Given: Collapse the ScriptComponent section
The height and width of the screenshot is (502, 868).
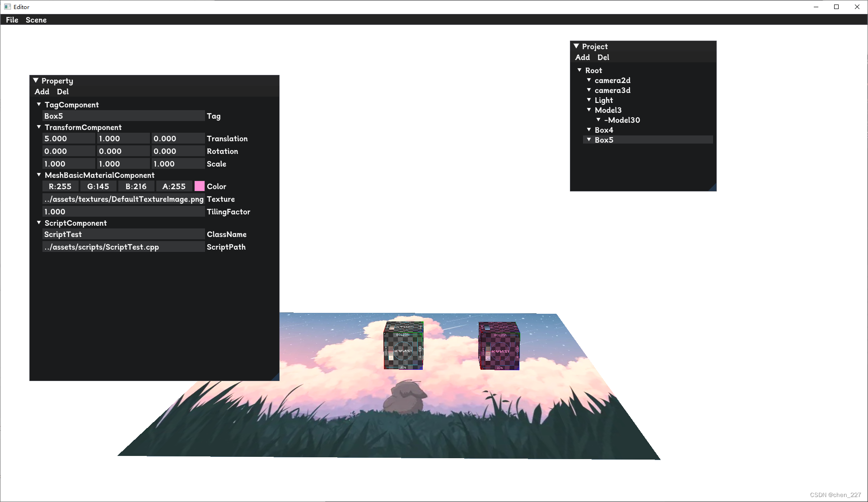Looking at the screenshot, I should tap(39, 223).
